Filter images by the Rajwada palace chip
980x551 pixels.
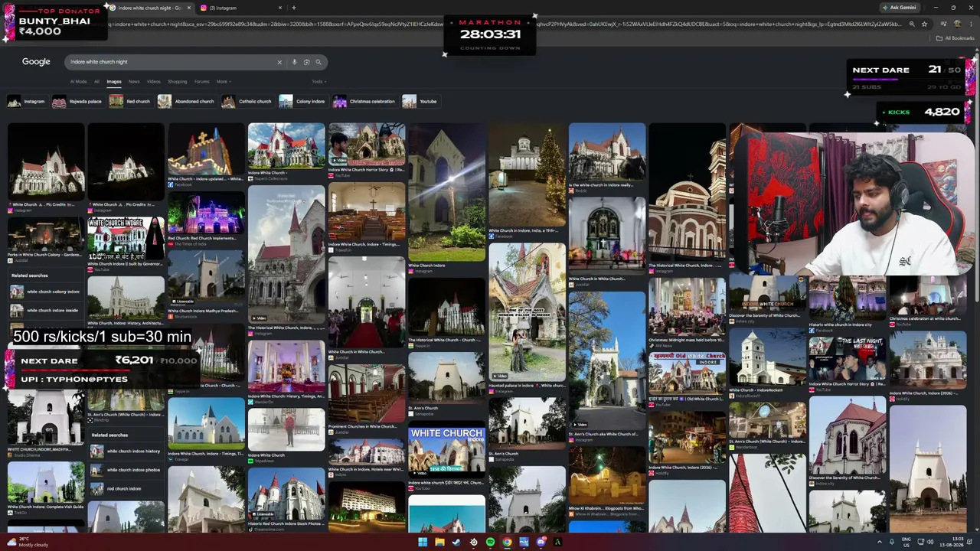coord(77,101)
